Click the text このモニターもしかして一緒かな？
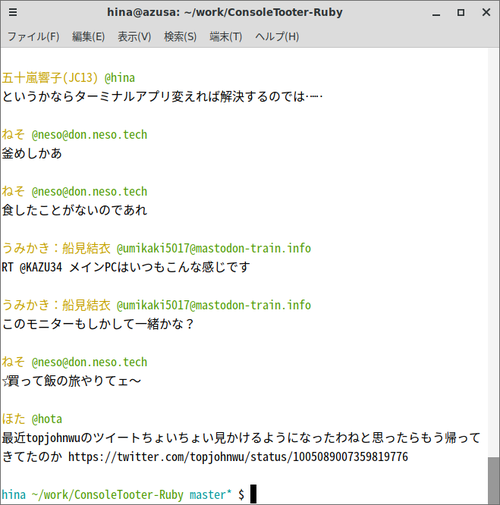Image resolution: width=500 pixels, height=505 pixels. click(98, 324)
